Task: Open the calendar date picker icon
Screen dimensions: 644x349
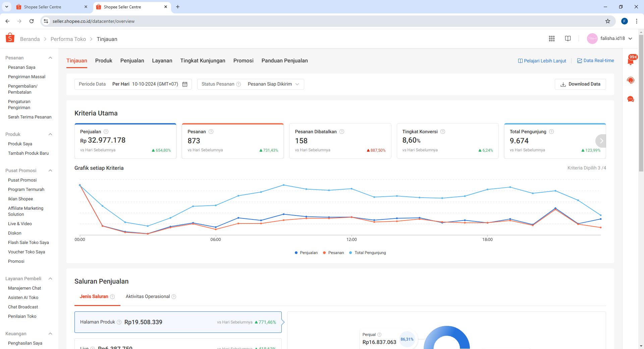Action: click(185, 84)
